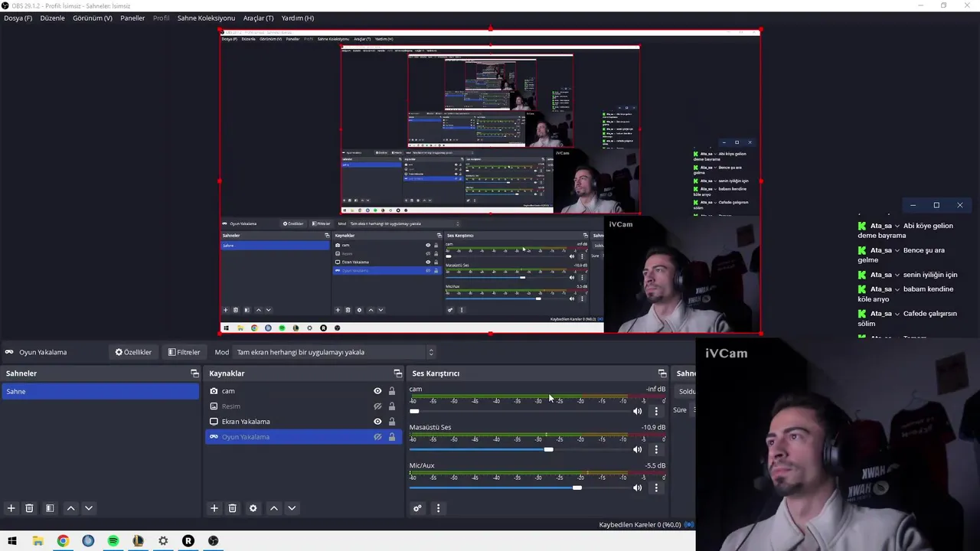Undock the Ses Karıştırıcı panel float icon

coord(662,373)
